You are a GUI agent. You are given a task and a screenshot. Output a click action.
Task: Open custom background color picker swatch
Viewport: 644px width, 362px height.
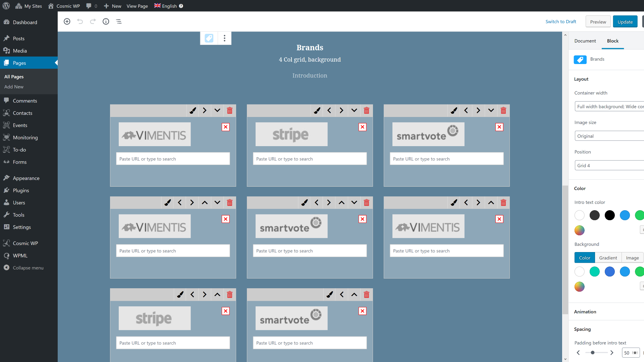(579, 287)
